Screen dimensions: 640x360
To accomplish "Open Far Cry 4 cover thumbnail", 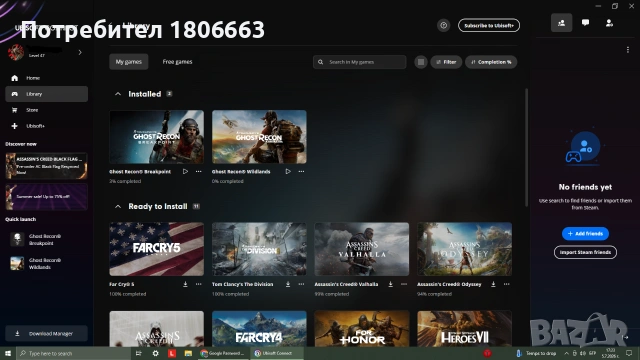I will (x=259, y=329).
